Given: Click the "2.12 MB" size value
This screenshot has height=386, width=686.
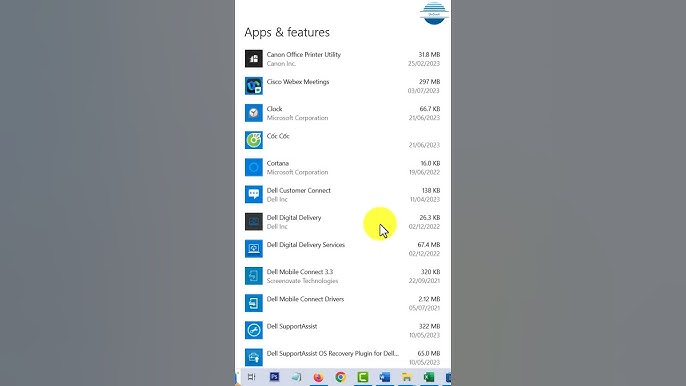Looking at the screenshot, I should 429,299.
